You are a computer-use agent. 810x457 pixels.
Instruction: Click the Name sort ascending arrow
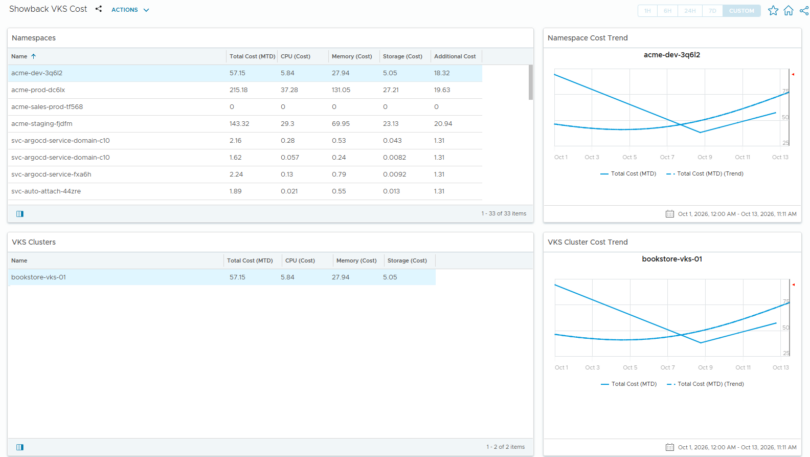point(34,56)
